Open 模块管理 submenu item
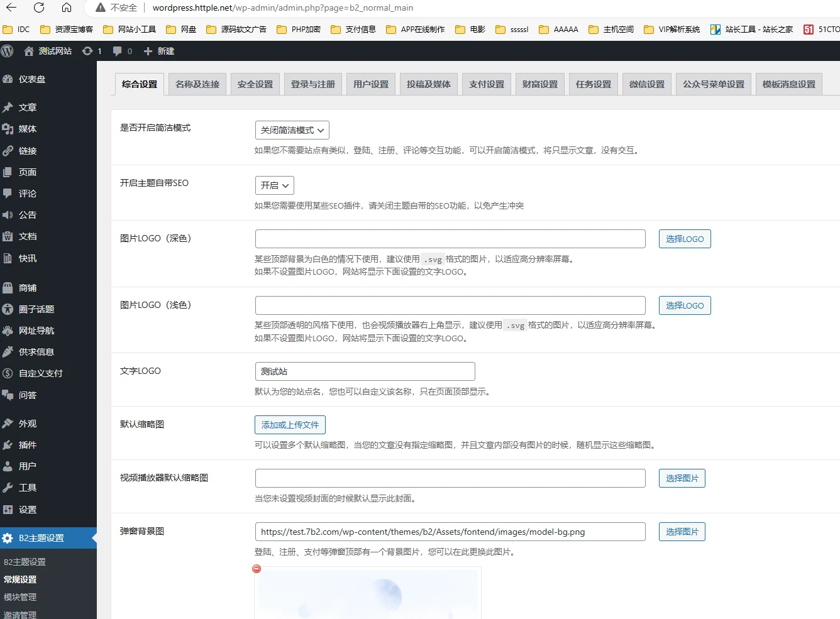The height and width of the screenshot is (619, 840). click(x=20, y=597)
